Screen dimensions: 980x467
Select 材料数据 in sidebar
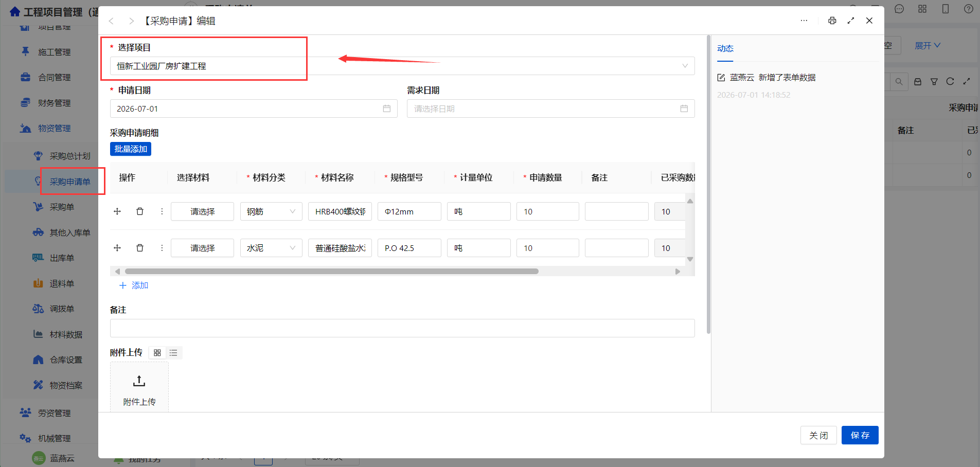[x=66, y=334]
